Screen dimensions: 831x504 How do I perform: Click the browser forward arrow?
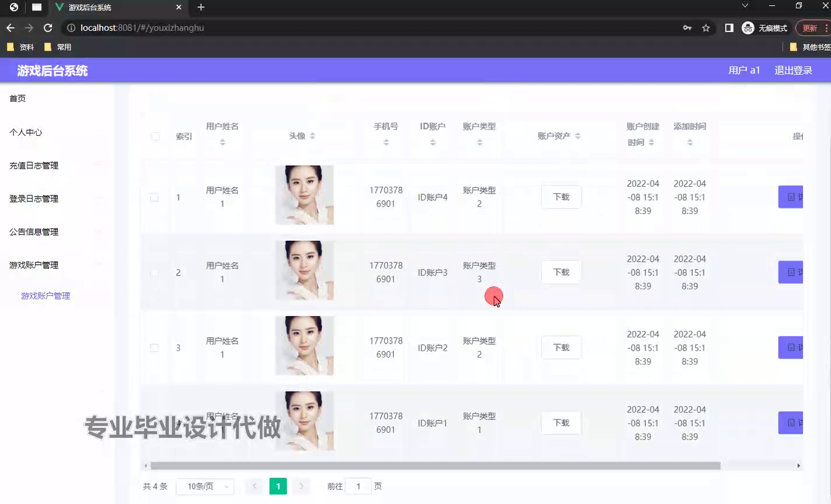[x=29, y=28]
